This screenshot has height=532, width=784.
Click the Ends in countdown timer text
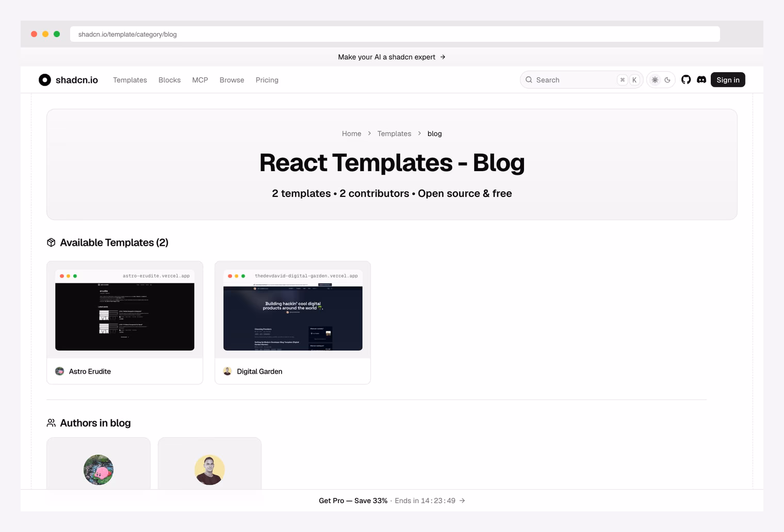click(425, 501)
